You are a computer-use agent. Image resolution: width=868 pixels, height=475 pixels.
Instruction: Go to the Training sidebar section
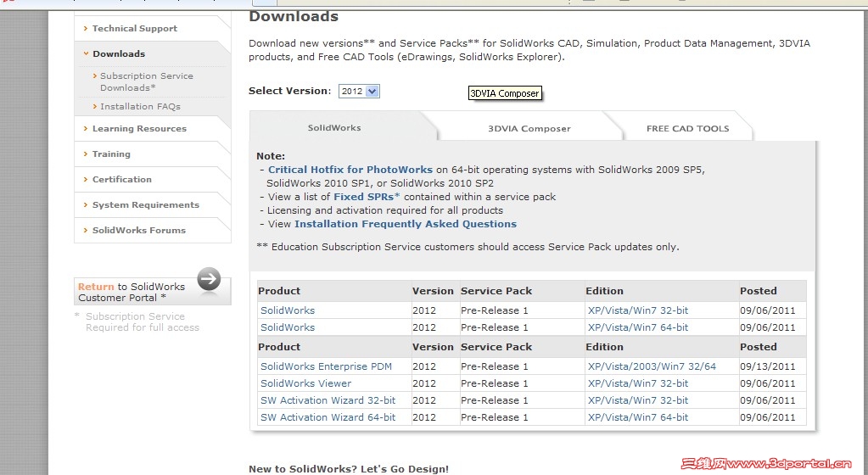[x=111, y=154]
